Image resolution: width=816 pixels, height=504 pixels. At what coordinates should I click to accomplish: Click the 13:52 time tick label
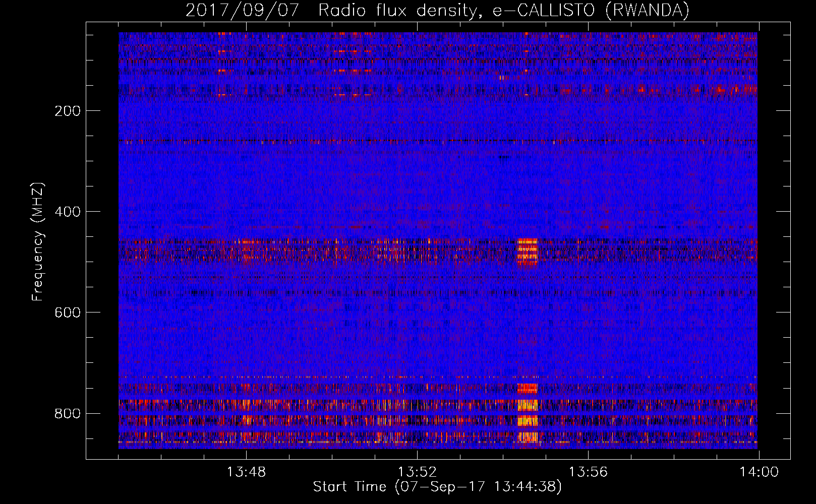pyautogui.click(x=417, y=472)
